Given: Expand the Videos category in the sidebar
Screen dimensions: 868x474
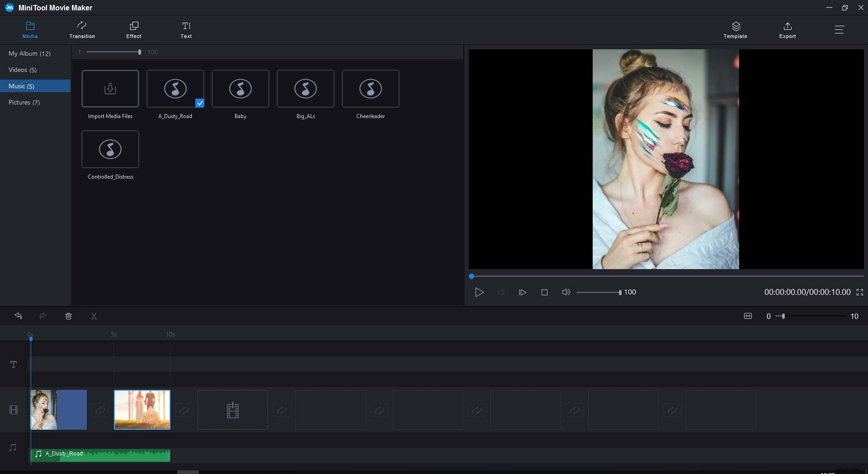Looking at the screenshot, I should [23, 69].
